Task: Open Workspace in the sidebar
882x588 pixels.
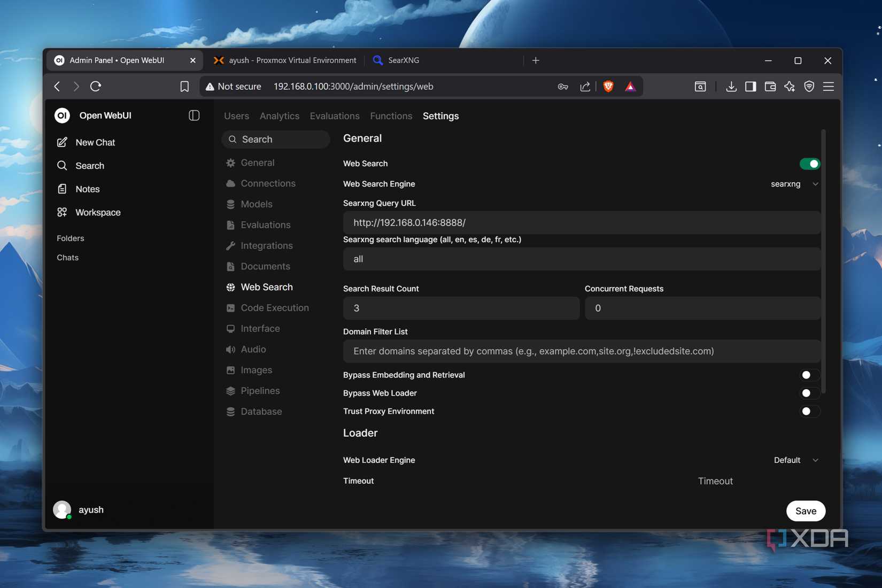Action: (98, 213)
